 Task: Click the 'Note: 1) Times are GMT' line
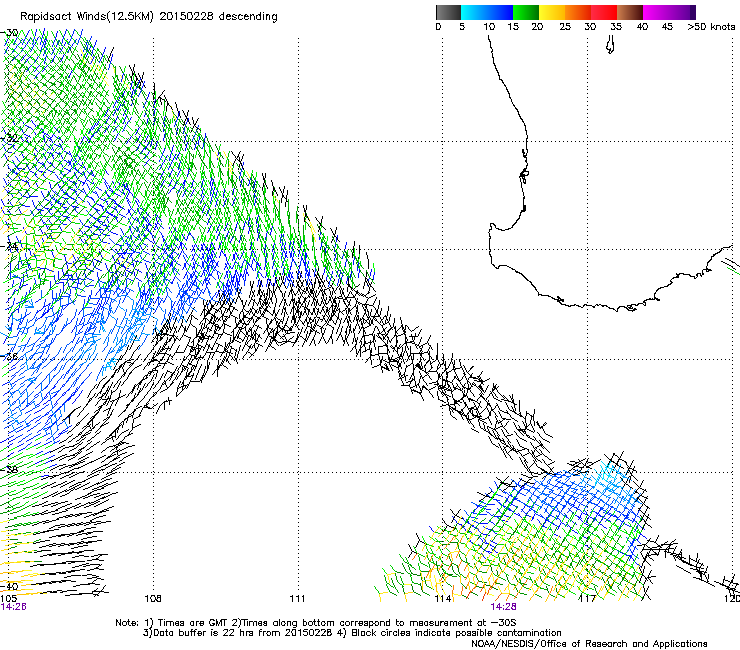(315, 623)
